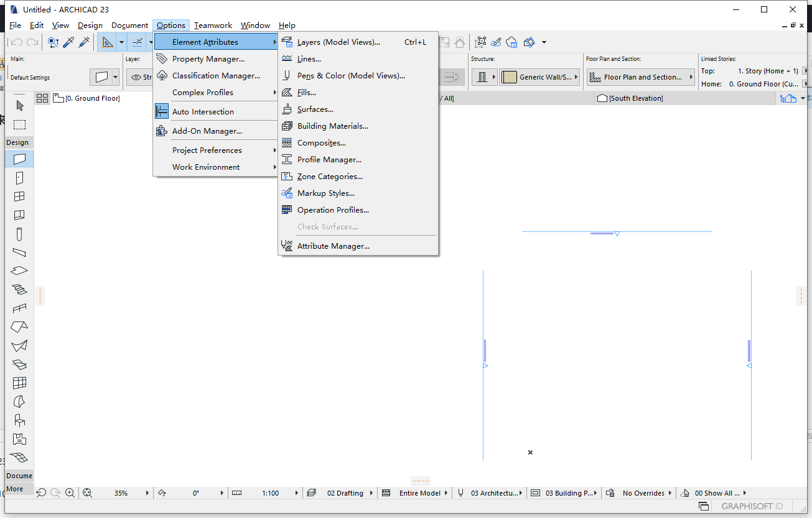Open the Quick Options tab overview grid icon
Image resolution: width=812 pixels, height=518 pixels.
pyautogui.click(x=42, y=98)
